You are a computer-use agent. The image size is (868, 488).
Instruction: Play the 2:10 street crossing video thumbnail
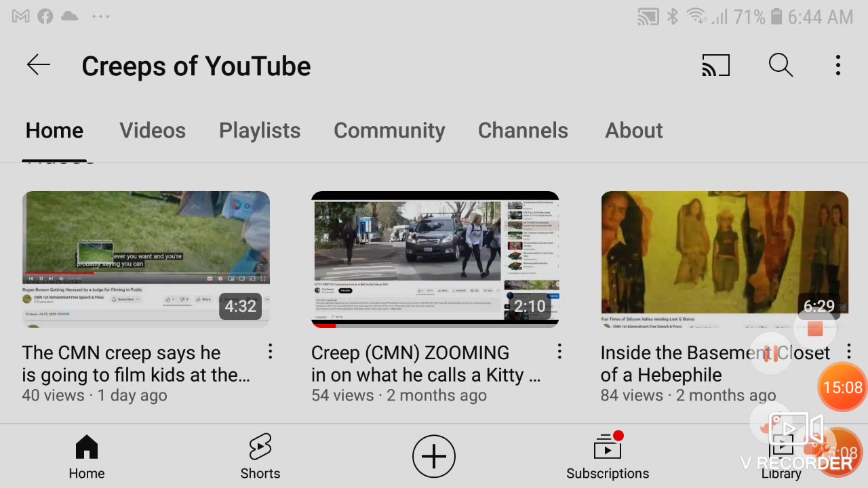(435, 260)
